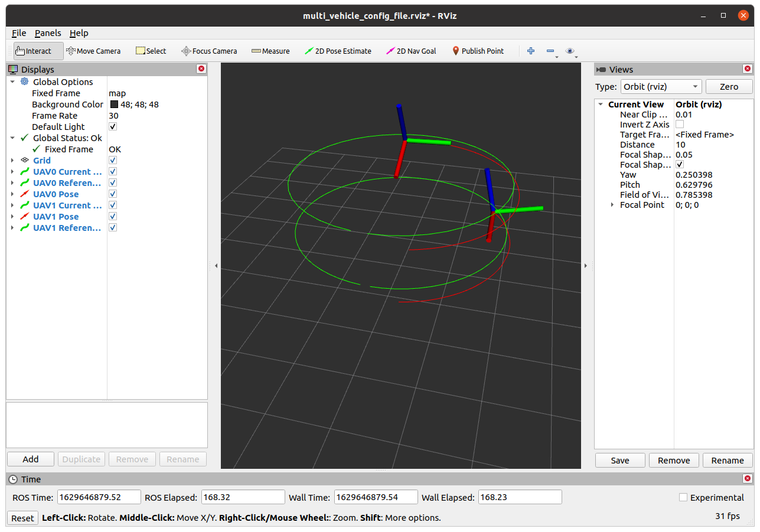Select the Distance value 10

click(x=680, y=144)
